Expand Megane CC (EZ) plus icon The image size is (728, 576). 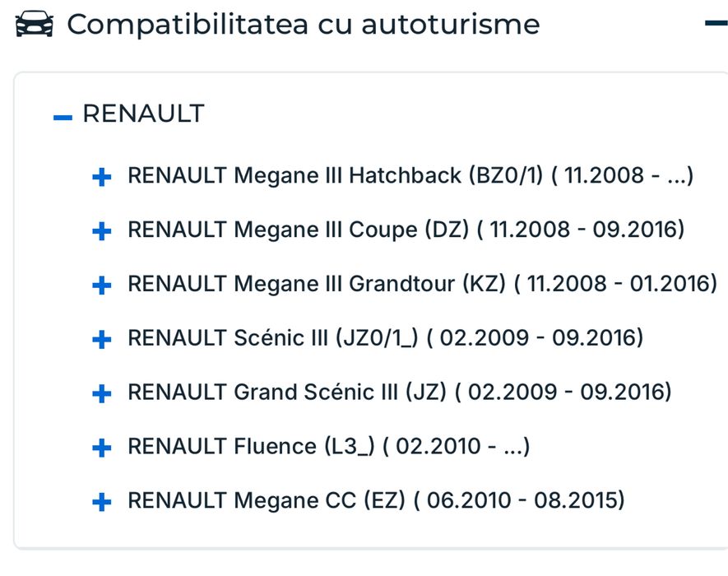[102, 501]
